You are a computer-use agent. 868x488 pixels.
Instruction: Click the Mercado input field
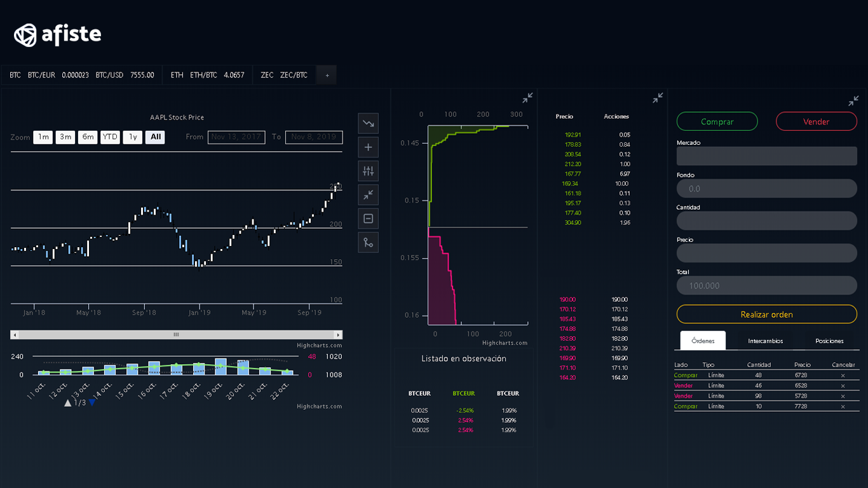pos(767,156)
